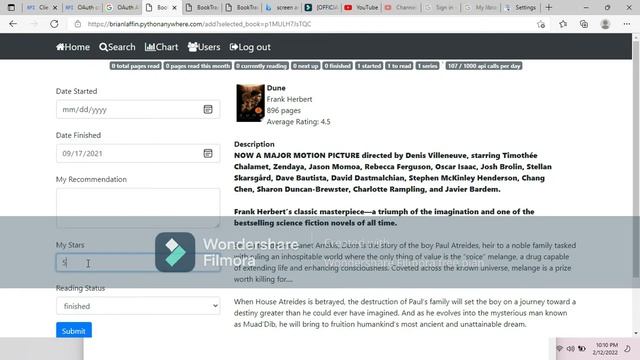
Task: Click the '0 next up' badge
Action: 305,66
